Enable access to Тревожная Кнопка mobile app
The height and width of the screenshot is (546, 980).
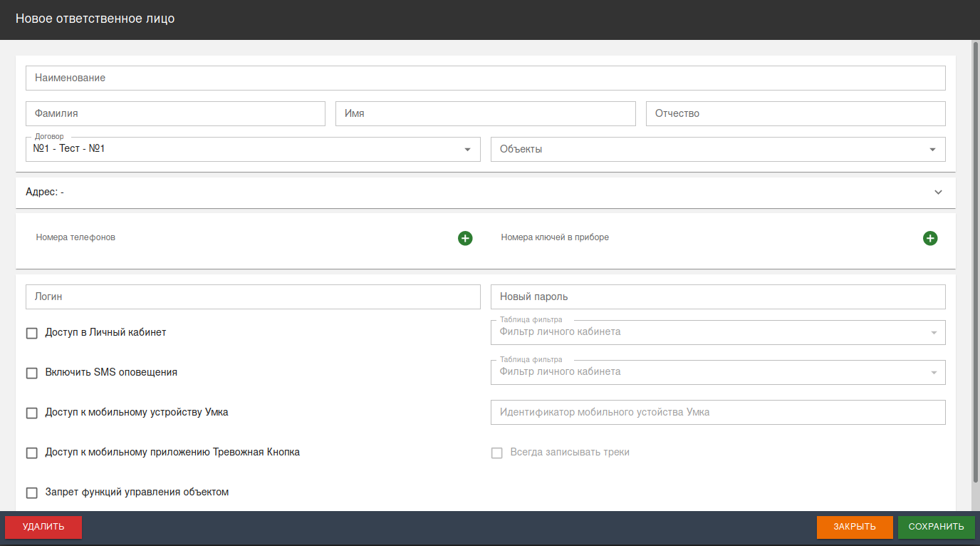[x=32, y=453]
